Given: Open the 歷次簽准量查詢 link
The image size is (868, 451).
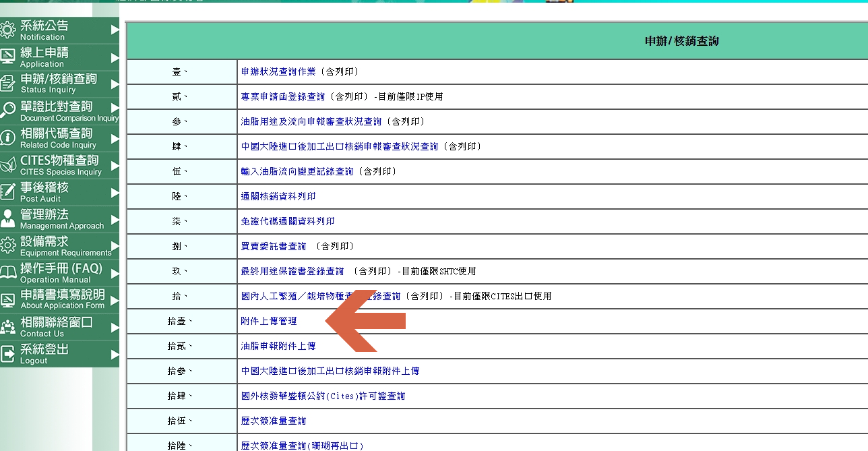Looking at the screenshot, I should pyautogui.click(x=274, y=421).
